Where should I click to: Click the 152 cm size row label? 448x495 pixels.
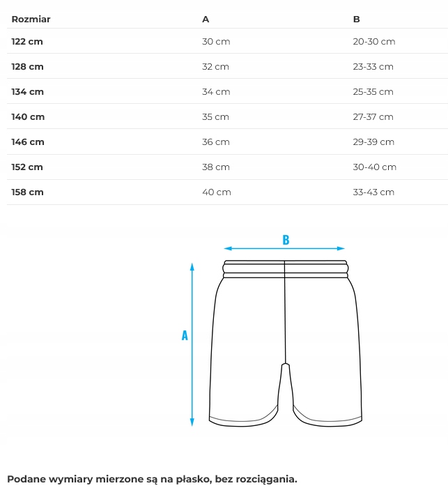(x=27, y=167)
